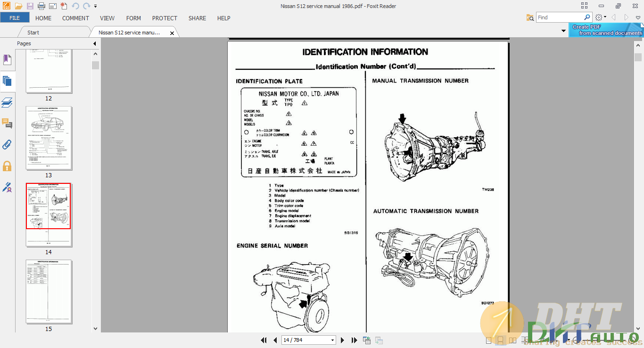The width and height of the screenshot is (644, 348).
Task: Click the find next result arrow
Action: [626, 17]
